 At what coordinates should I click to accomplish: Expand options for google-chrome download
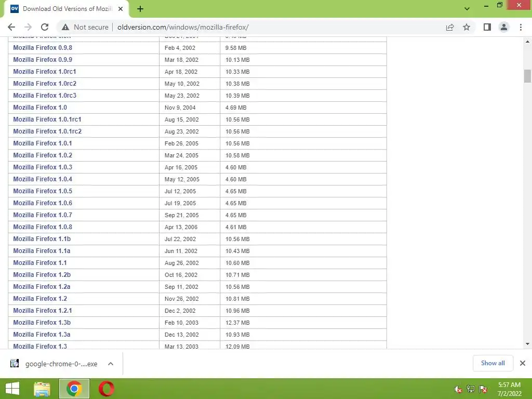[x=111, y=364]
